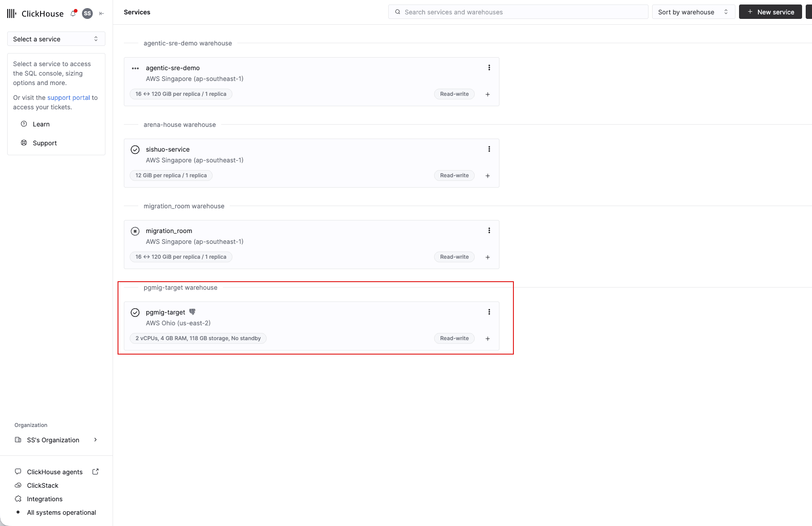Click the organization building icon
Image resolution: width=812 pixels, height=526 pixels.
click(18, 440)
